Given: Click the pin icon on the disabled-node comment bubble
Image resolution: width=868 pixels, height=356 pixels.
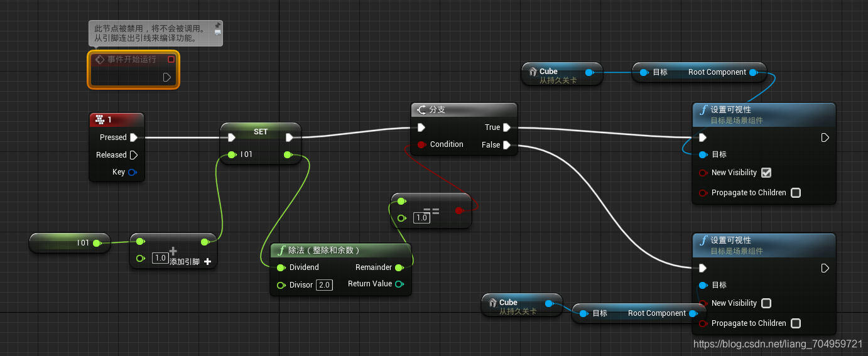Looking at the screenshot, I should 217,26.
